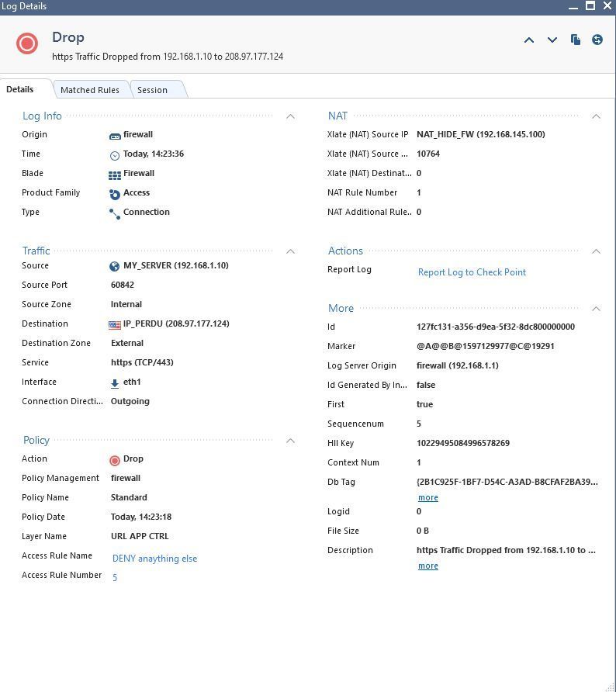This screenshot has width=616, height=692.
Task: Show more of the Db Tag value
Action: tap(427, 498)
